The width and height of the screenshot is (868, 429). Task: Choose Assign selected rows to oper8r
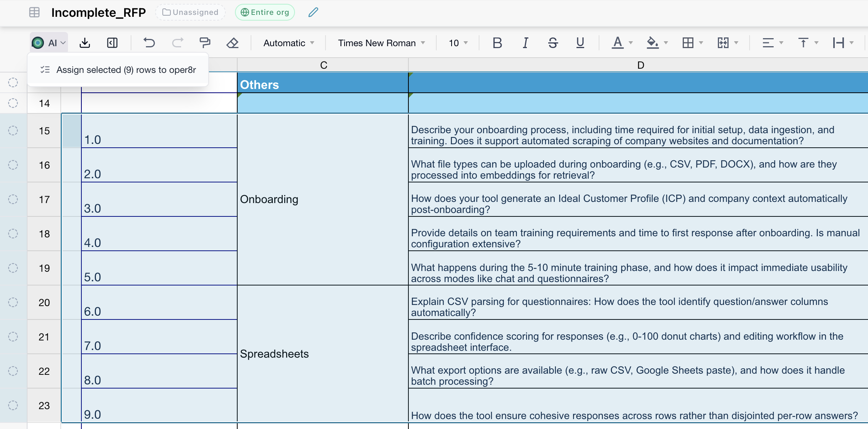[x=126, y=69]
